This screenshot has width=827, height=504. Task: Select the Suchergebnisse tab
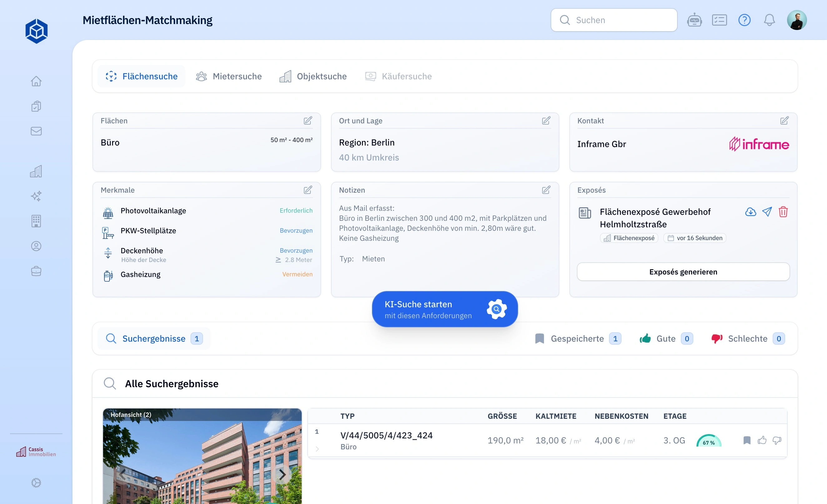[x=154, y=338]
